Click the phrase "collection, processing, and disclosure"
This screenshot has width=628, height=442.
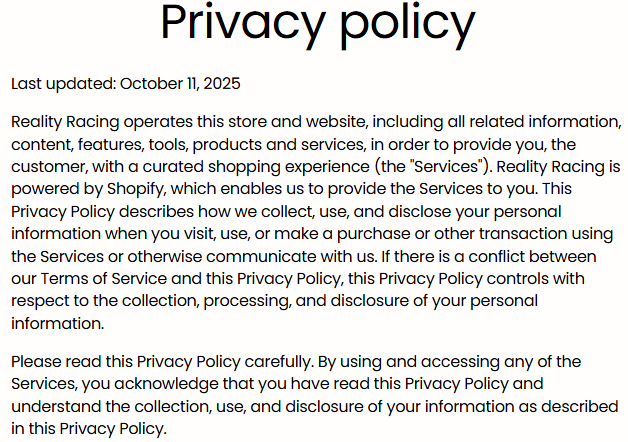click(233, 301)
